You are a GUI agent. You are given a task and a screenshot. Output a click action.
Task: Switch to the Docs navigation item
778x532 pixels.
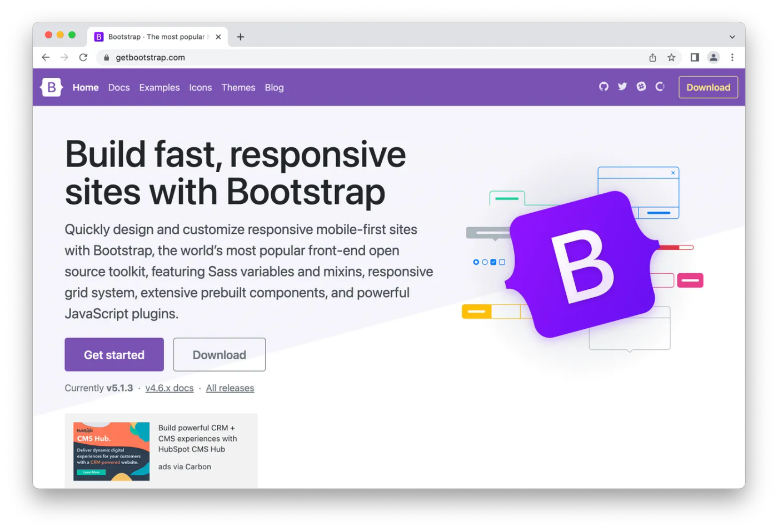pos(118,87)
